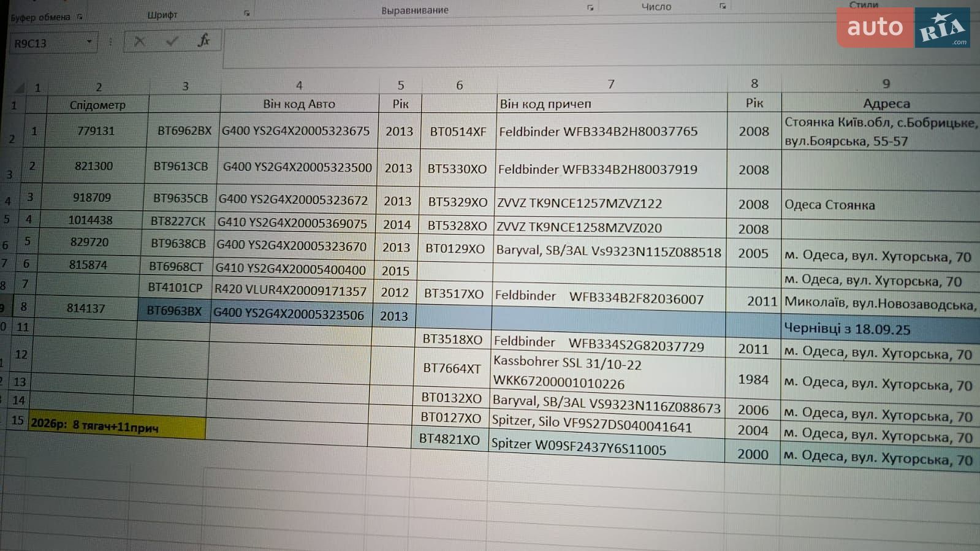This screenshot has width=980, height=551.
Task: Select the Чернівці з 18.09.25 cell
Action: coord(880,329)
